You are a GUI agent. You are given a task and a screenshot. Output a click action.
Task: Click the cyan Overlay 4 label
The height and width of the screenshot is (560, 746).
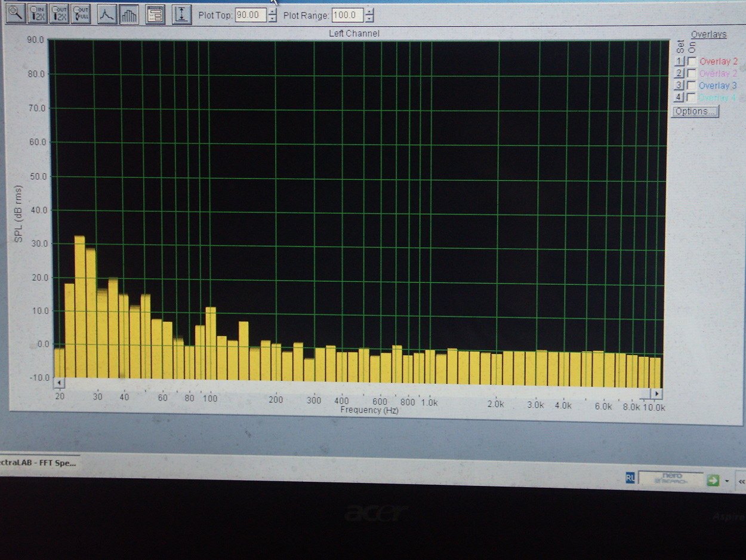coord(717,98)
